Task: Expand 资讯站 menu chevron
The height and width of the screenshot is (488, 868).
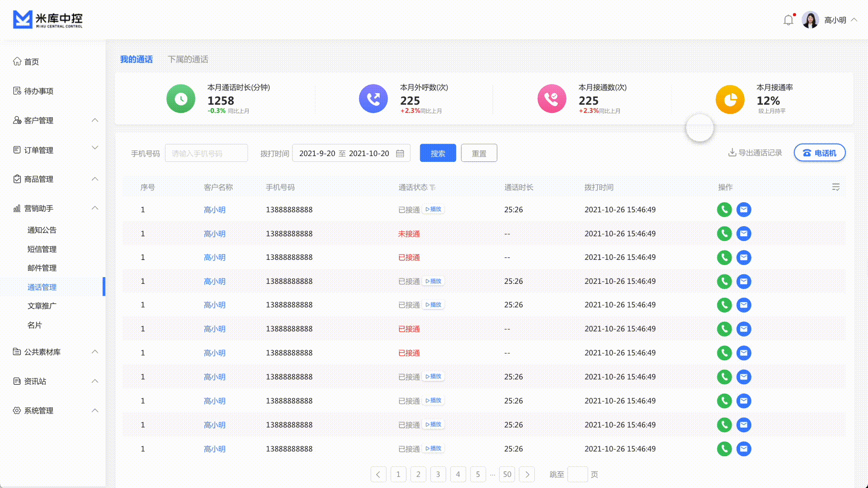Action: 95,381
